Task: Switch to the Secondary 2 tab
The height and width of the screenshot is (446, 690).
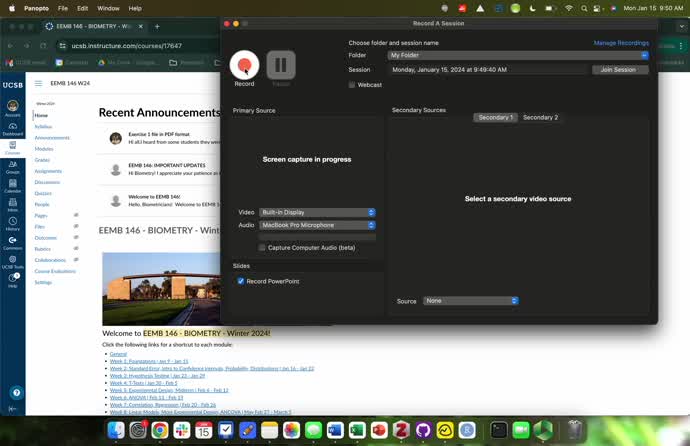Action: [540, 117]
